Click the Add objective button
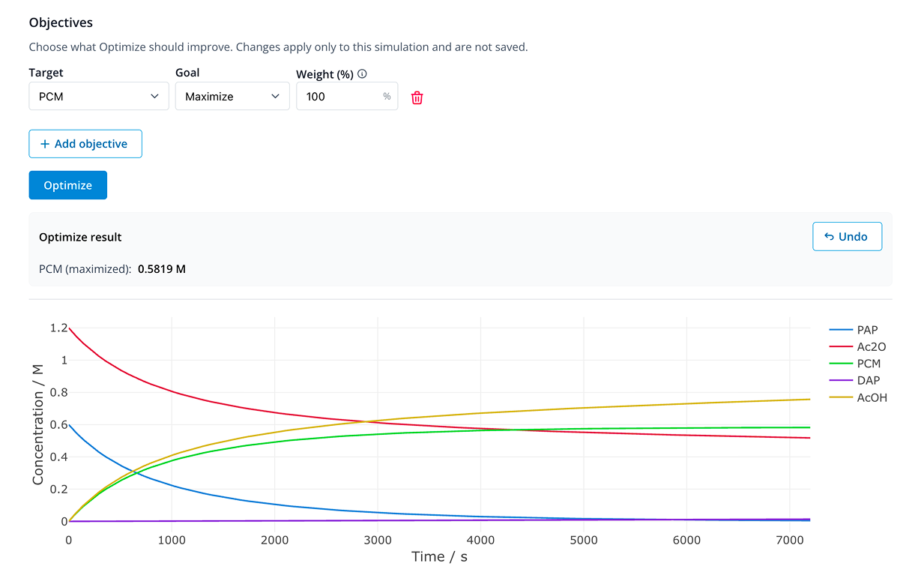 click(x=85, y=144)
